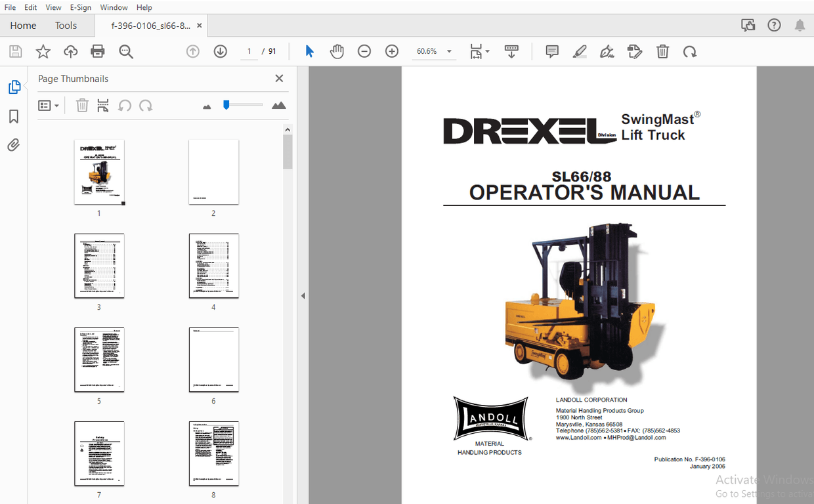
Task: Open the zoom level dropdown showing 60.6%
Action: point(449,51)
